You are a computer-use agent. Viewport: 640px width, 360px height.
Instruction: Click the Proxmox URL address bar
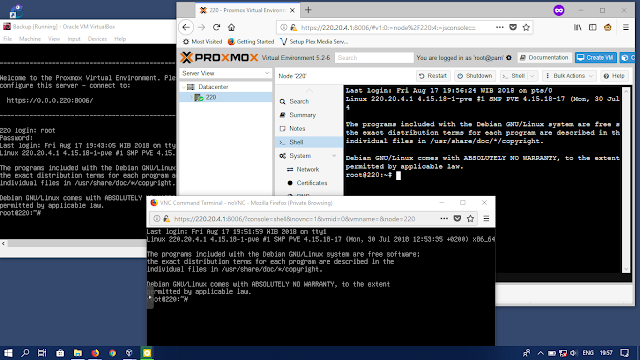coord(388,27)
